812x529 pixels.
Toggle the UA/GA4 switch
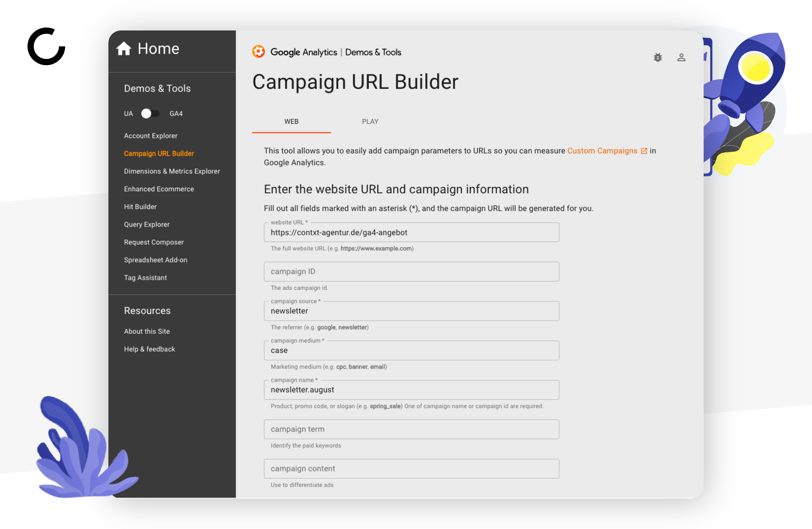[x=151, y=113]
